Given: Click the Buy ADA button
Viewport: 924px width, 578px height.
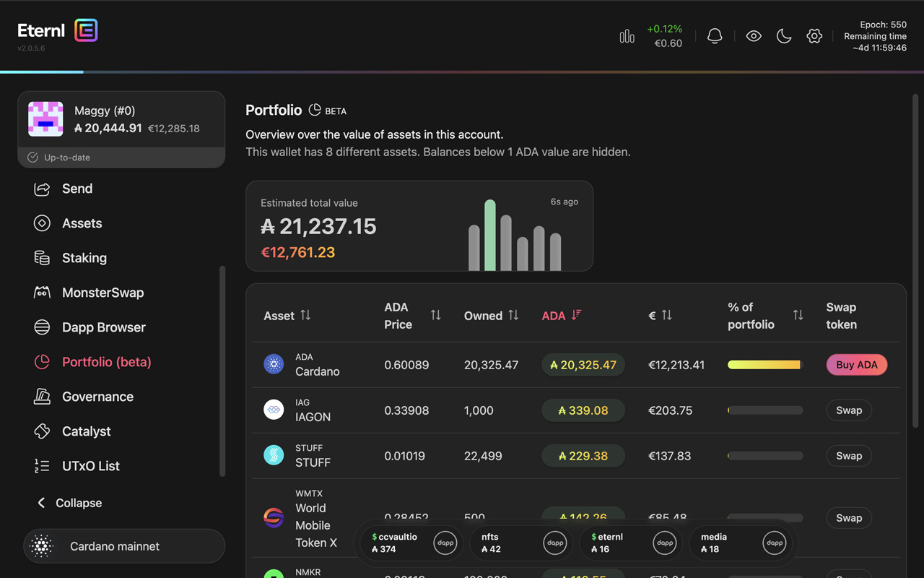Looking at the screenshot, I should (x=856, y=365).
